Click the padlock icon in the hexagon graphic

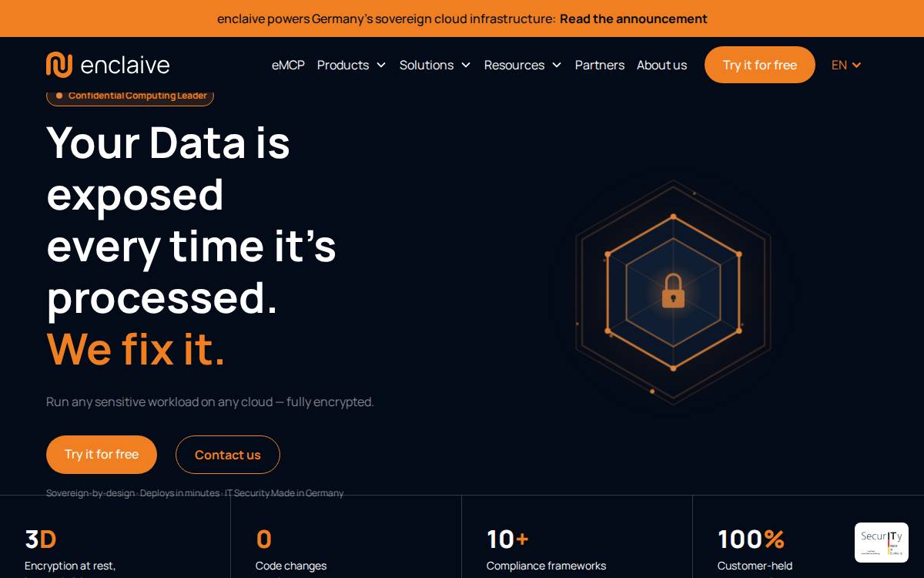point(673,291)
